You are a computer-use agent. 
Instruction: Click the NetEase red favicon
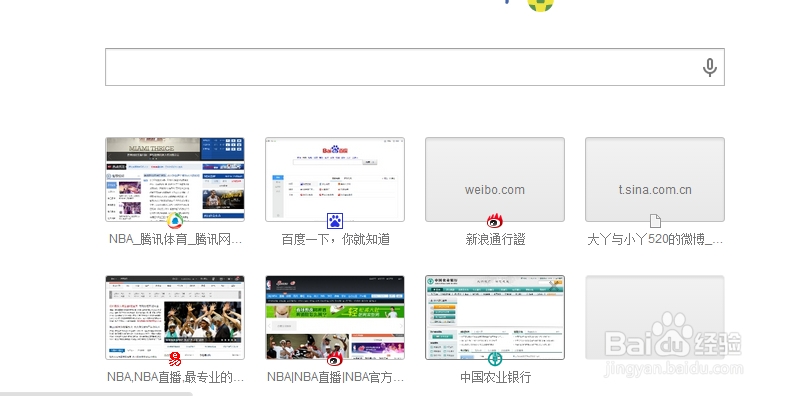(x=175, y=359)
